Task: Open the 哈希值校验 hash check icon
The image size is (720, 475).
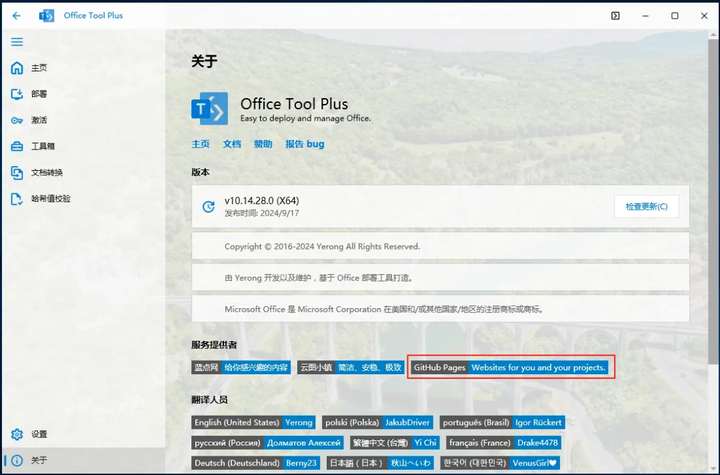Action: [17, 199]
